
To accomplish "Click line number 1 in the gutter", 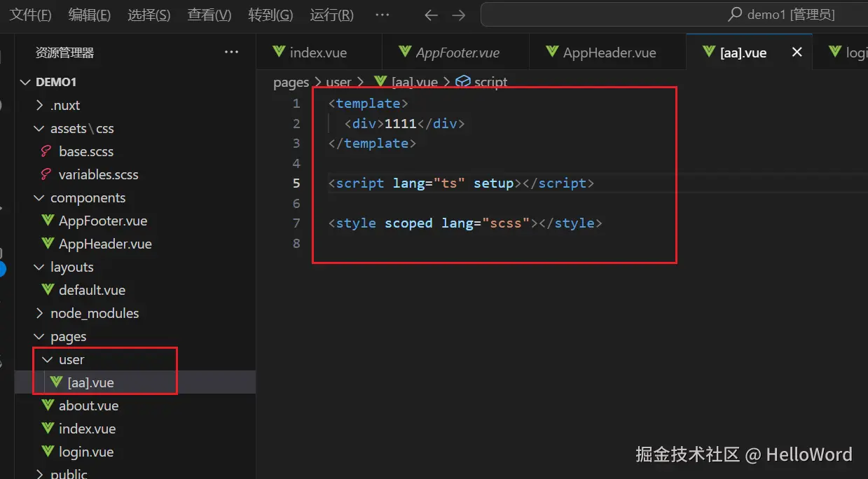I will pyautogui.click(x=296, y=103).
